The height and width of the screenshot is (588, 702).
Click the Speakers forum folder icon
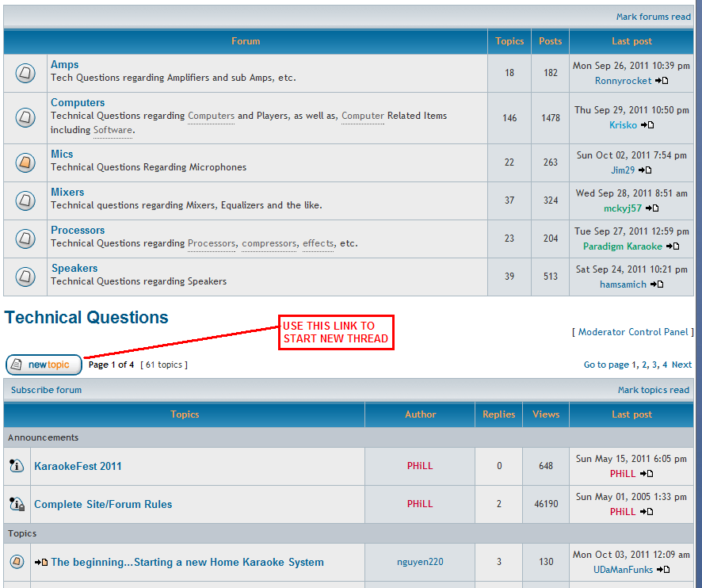pyautogui.click(x=25, y=277)
